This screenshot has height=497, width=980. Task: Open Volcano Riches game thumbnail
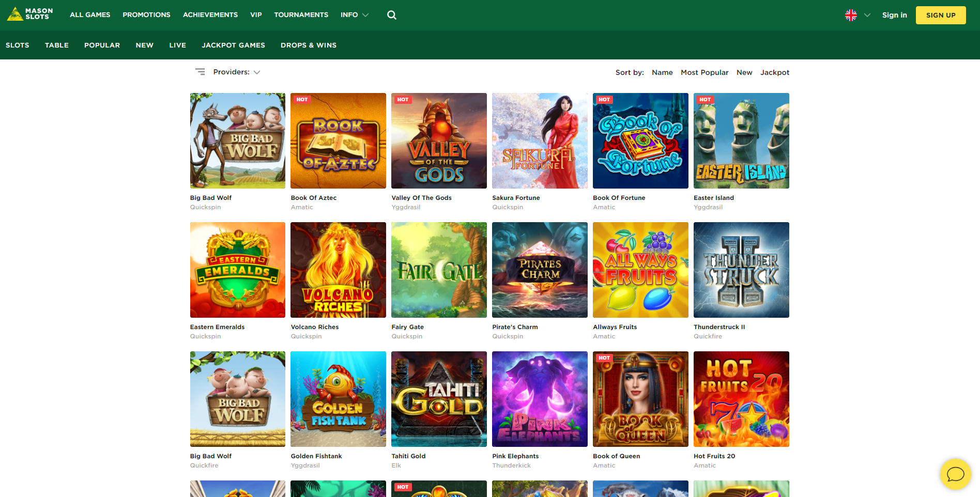(x=339, y=270)
